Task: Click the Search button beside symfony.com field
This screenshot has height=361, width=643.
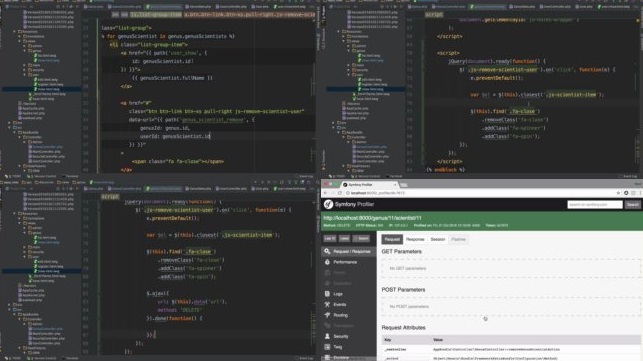Action: [632, 204]
